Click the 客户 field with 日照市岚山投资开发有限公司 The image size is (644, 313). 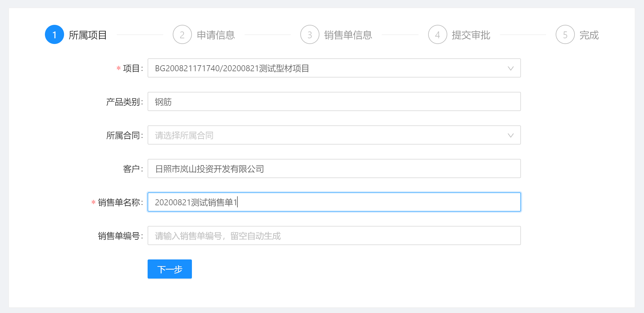[334, 169]
